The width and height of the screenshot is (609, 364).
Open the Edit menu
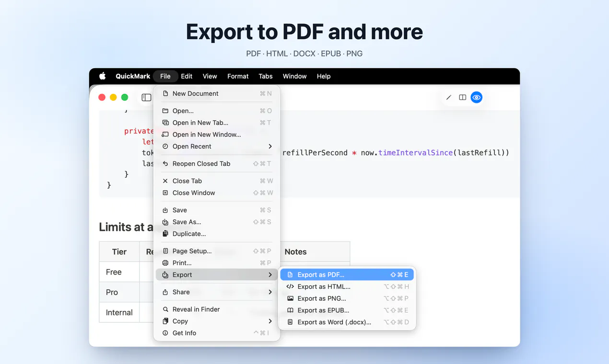[x=187, y=76]
